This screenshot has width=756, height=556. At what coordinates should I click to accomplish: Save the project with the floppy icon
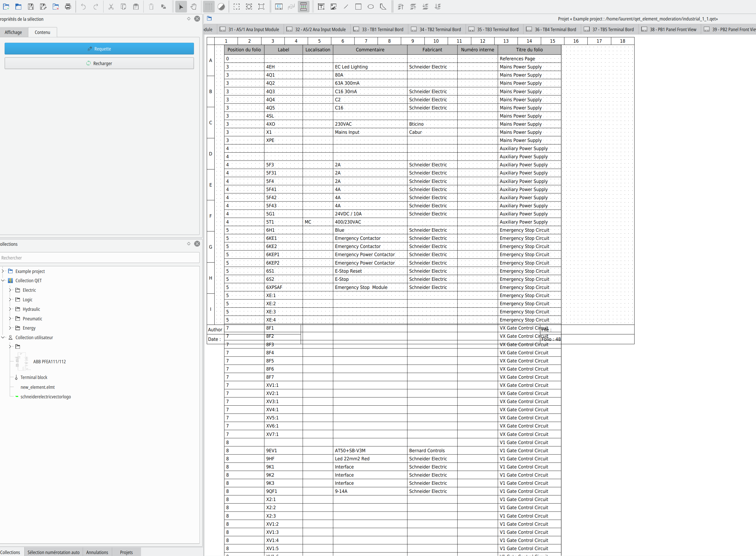[31, 6]
